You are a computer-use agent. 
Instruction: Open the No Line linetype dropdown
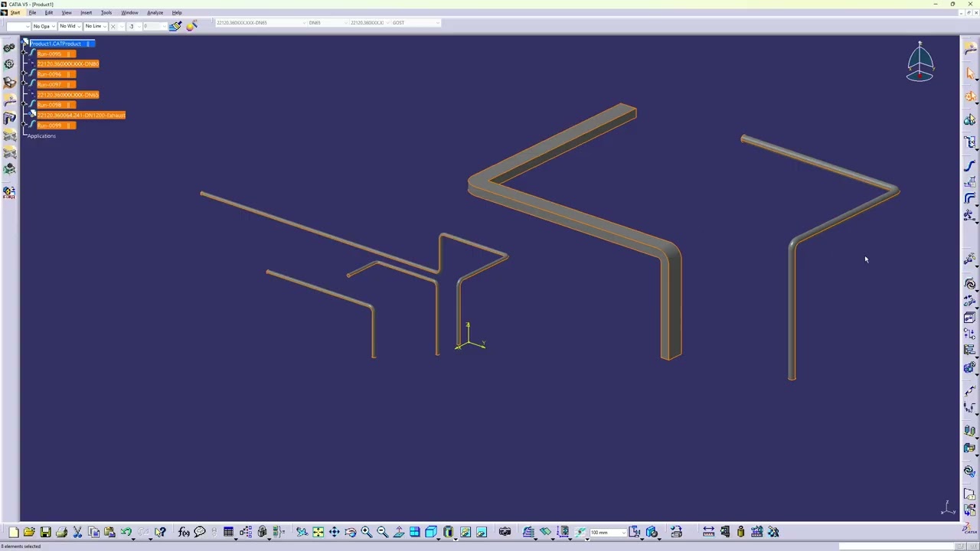coord(95,26)
